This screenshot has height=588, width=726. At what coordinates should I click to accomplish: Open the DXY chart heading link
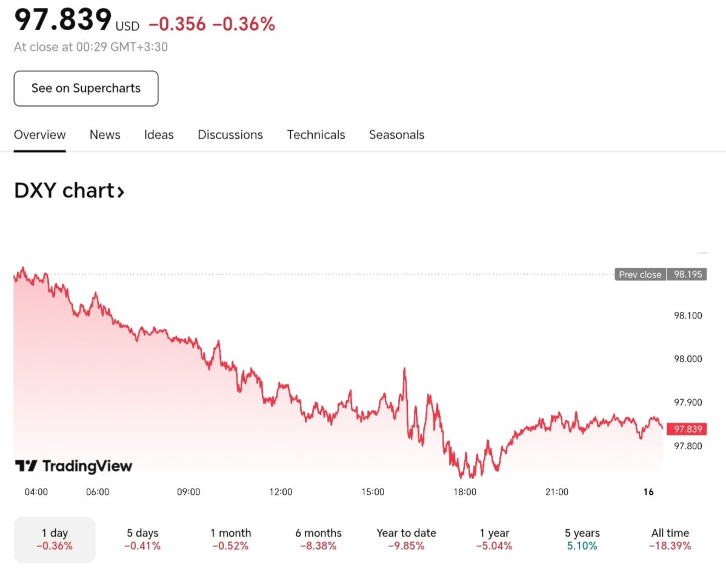point(69,191)
